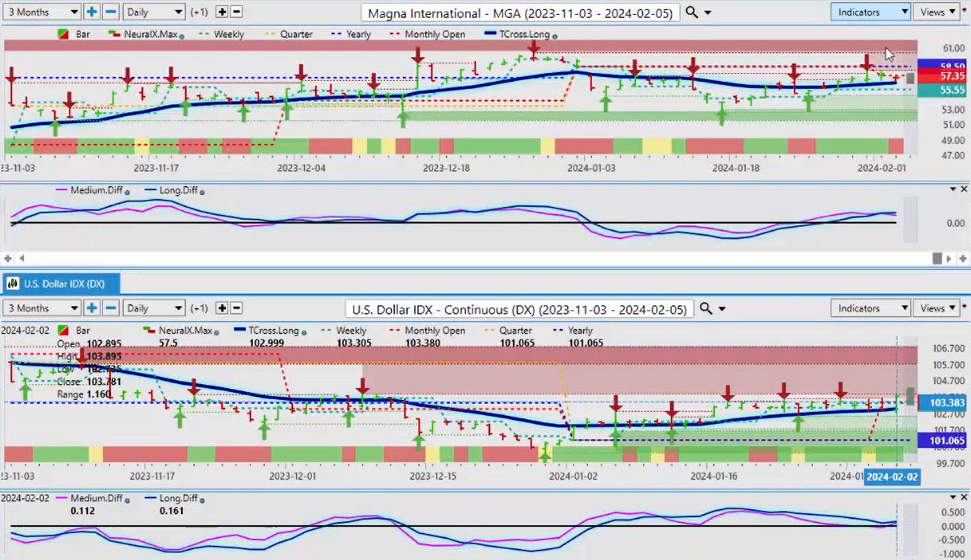Toggle Yearly indicator in MGA legend
The width and height of the screenshot is (971, 560).
click(351, 34)
